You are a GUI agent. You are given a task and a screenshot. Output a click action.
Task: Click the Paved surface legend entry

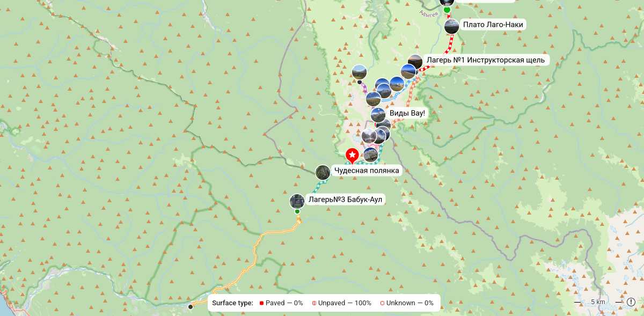(281, 303)
